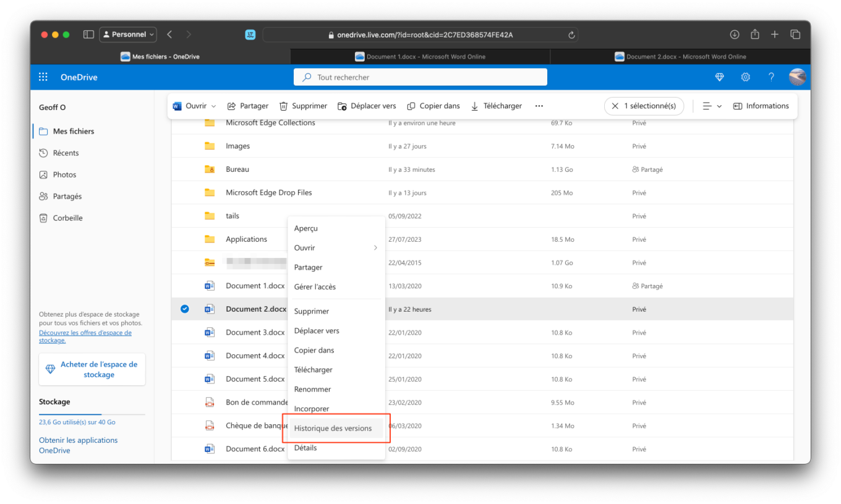Open the help question mark icon
This screenshot has height=504, width=841.
click(x=771, y=77)
